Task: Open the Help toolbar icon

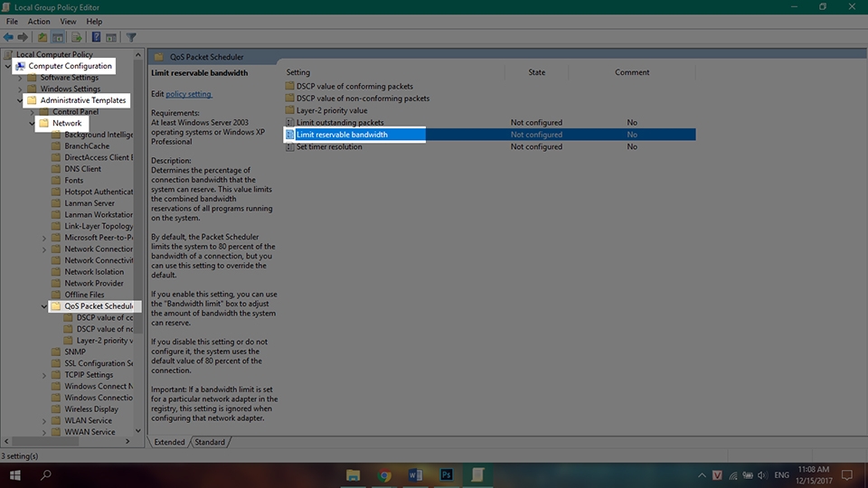Action: click(x=96, y=37)
